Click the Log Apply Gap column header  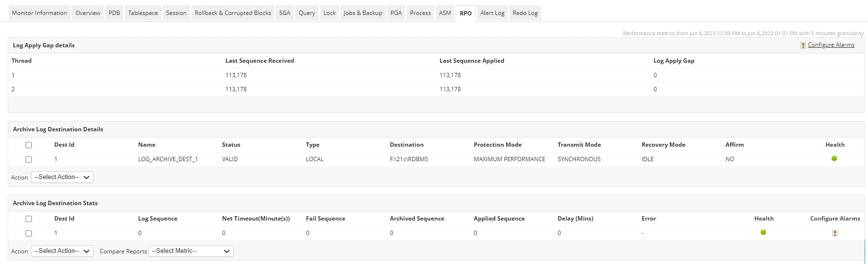pos(674,61)
